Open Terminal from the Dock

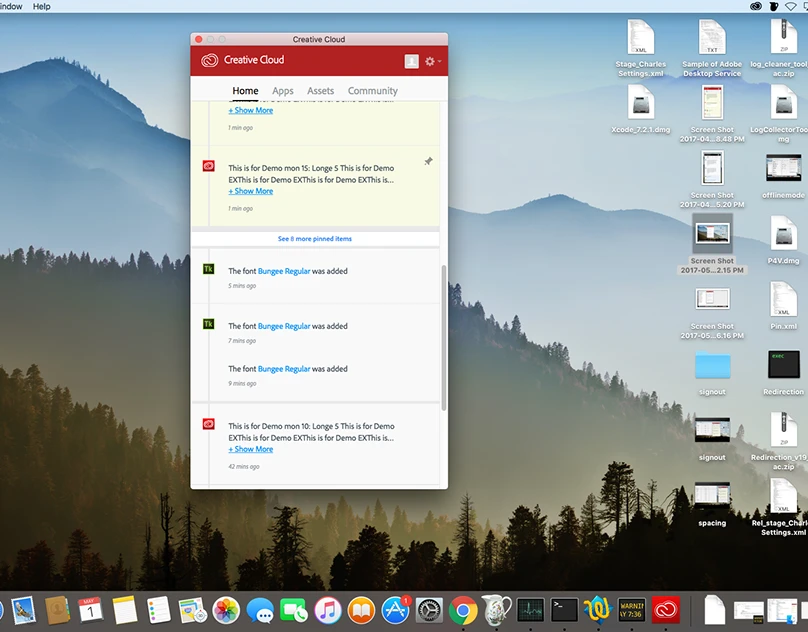(564, 609)
